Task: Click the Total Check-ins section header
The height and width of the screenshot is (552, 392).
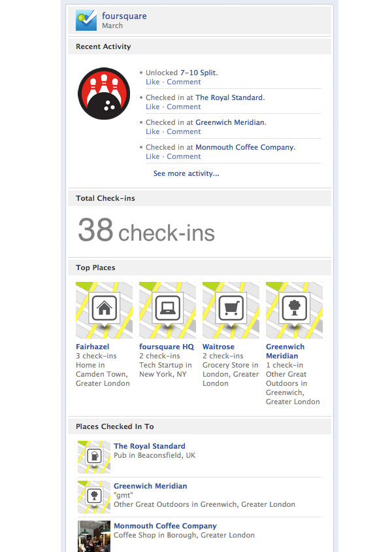Action: tap(199, 198)
